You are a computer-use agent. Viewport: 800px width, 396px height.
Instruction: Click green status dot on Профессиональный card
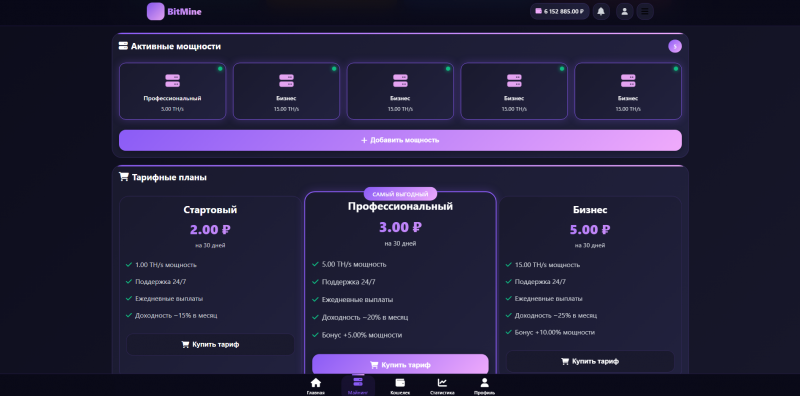click(220, 68)
